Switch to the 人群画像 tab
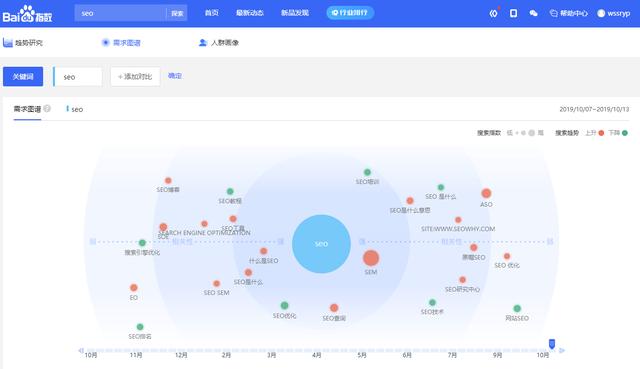The image size is (640, 369). point(219,42)
